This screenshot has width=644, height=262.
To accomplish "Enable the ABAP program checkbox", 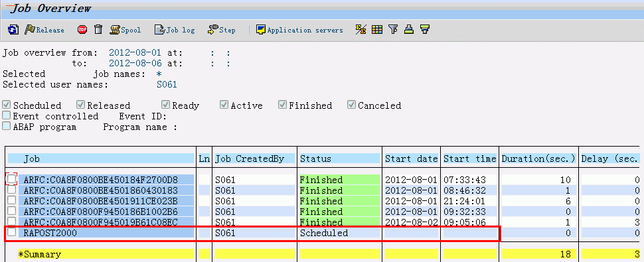I will click(x=6, y=126).
